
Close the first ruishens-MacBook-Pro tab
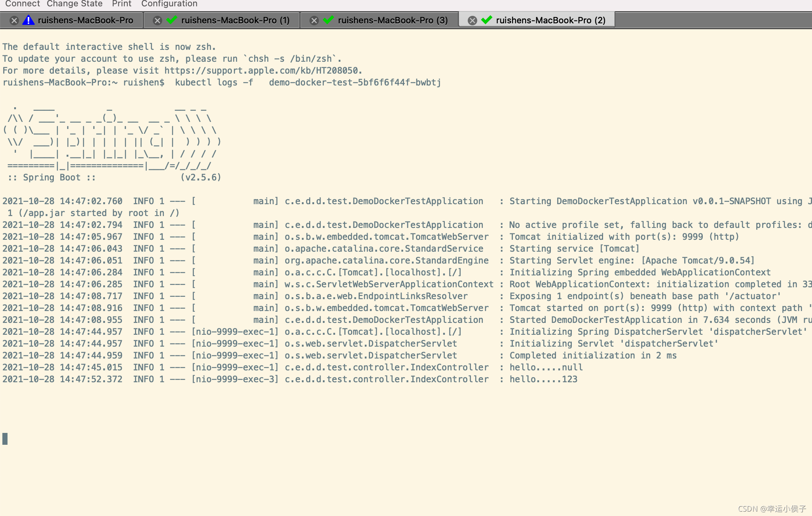[14, 21]
